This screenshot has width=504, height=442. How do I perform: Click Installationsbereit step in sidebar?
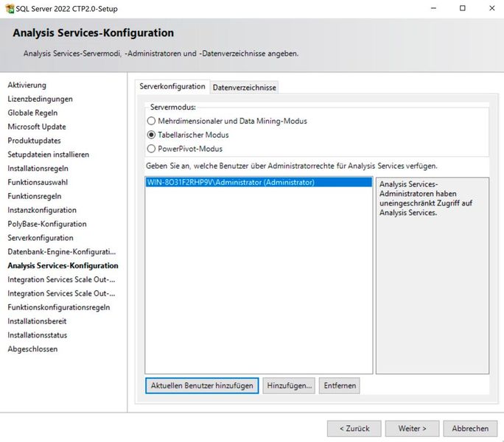(37, 321)
